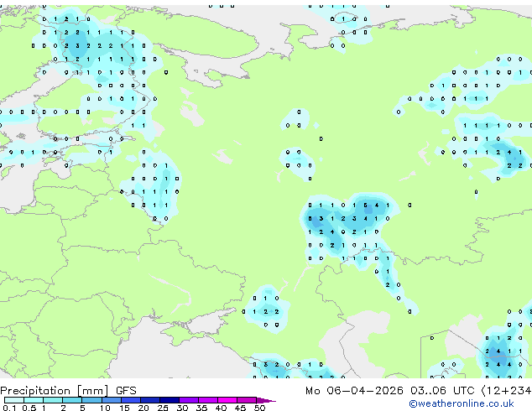
Task: Click the '10' legend scale label
Action: click(105, 408)
